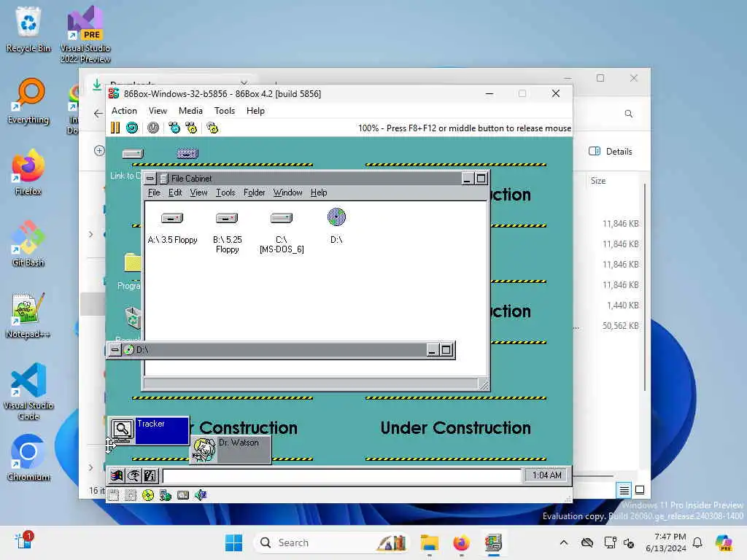
Task: Open the 86Box Media menu
Action: pos(190,111)
